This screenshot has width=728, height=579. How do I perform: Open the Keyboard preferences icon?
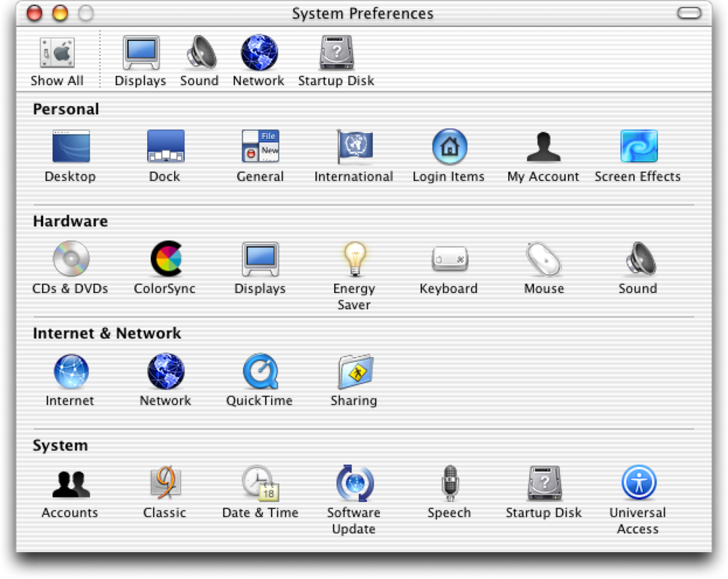click(449, 259)
